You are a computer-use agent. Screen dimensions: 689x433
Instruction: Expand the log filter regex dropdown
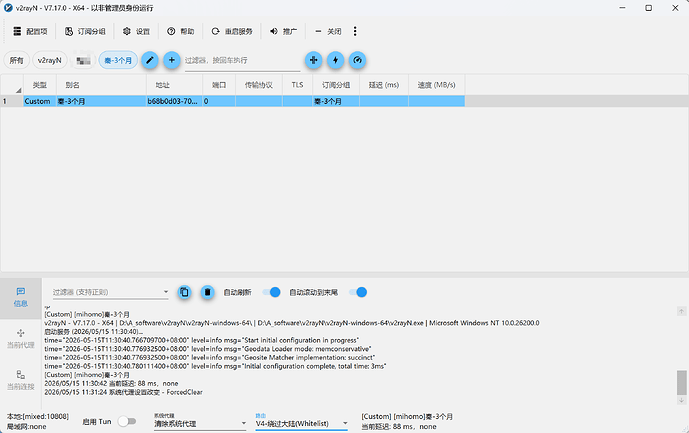click(166, 291)
